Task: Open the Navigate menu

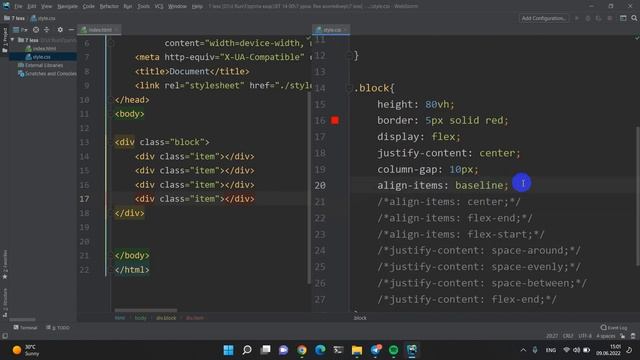Action: tap(67, 6)
